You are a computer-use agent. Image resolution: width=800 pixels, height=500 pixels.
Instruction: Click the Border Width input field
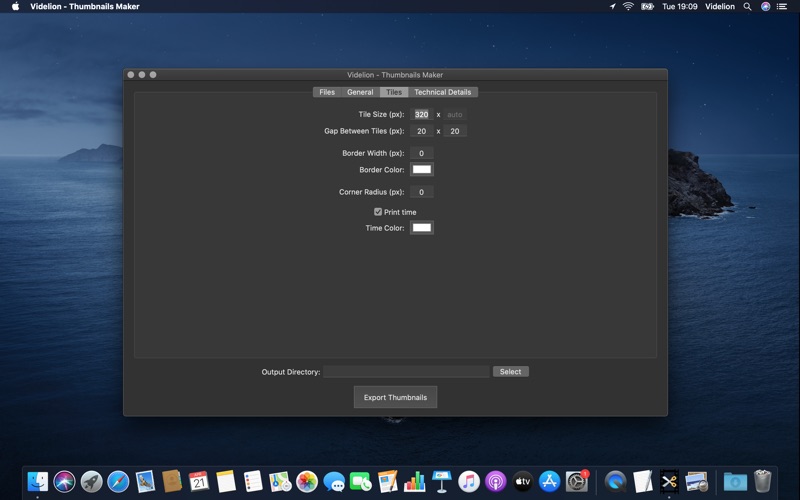[x=421, y=153]
